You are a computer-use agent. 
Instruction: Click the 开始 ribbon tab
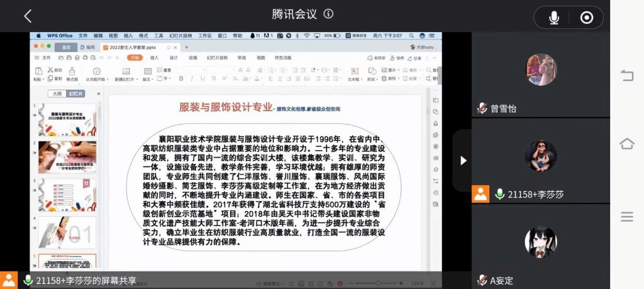pyautogui.click(x=135, y=58)
